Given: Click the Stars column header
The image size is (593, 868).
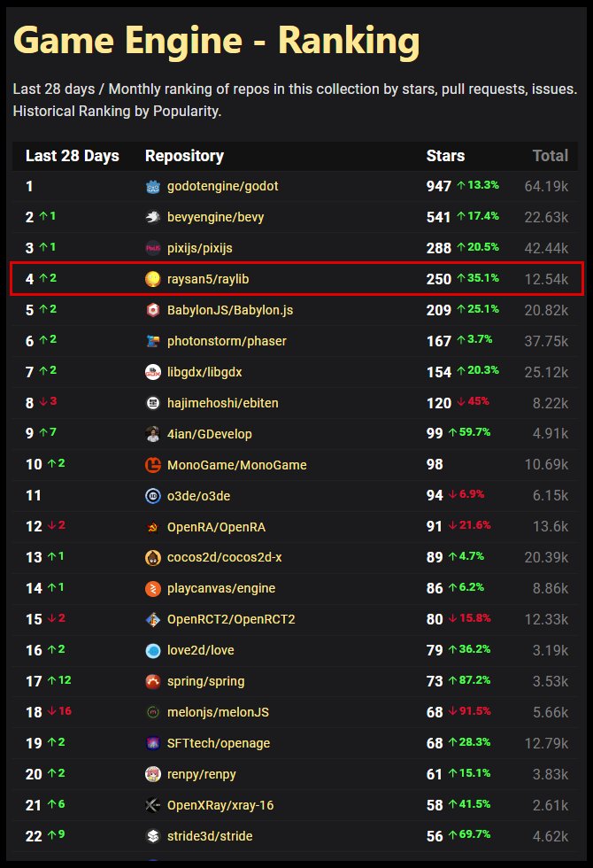Looking at the screenshot, I should click(x=445, y=156).
